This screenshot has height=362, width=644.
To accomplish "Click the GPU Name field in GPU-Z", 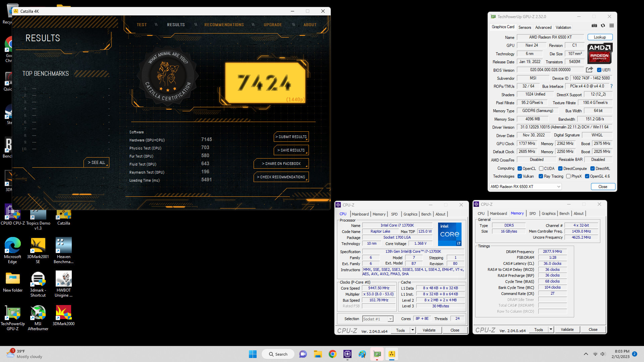I will (x=550, y=37).
